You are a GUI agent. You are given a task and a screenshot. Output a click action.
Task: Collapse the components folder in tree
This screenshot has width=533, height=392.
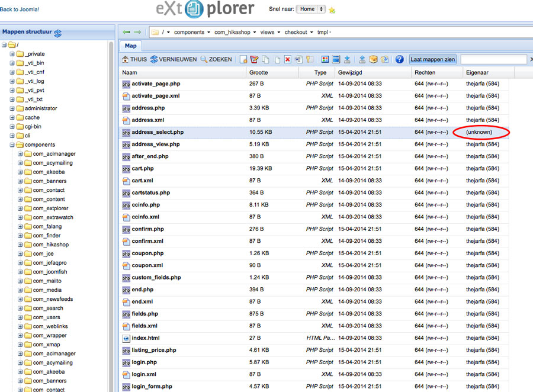tap(12, 144)
